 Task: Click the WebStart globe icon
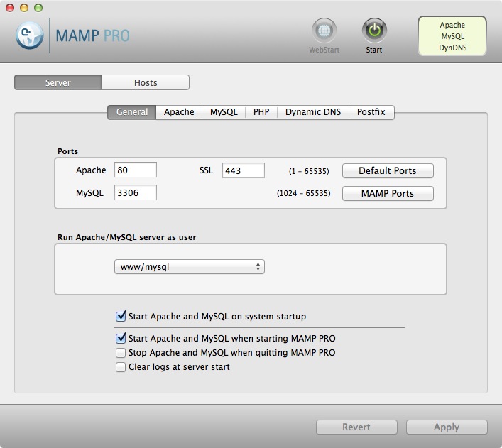coord(324,31)
